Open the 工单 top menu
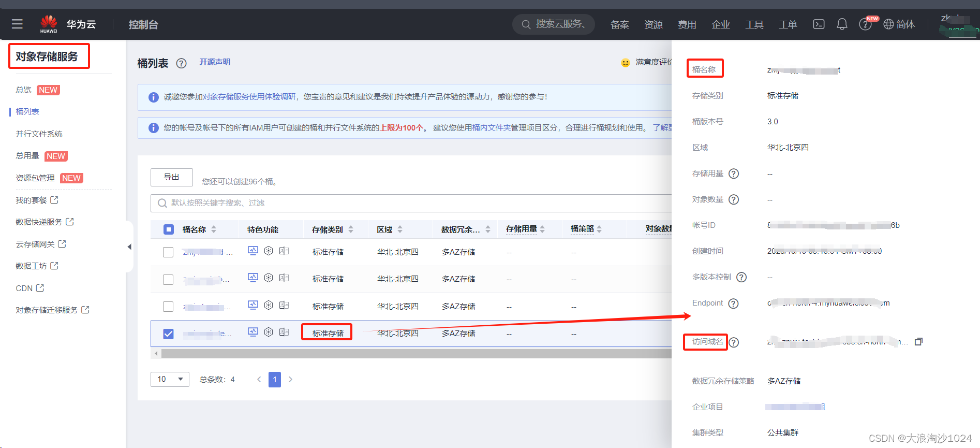980x448 pixels. coord(788,24)
